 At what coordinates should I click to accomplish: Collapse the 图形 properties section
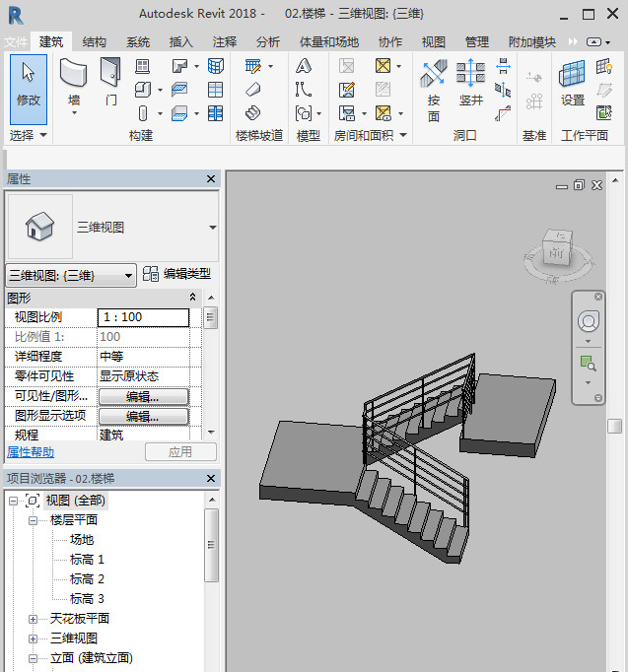[192, 297]
